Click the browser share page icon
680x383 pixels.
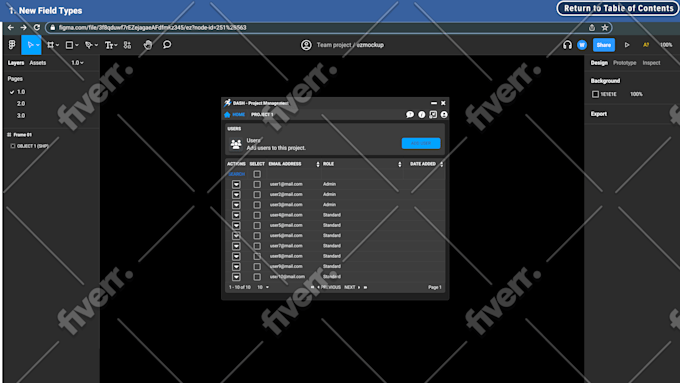tap(592, 27)
